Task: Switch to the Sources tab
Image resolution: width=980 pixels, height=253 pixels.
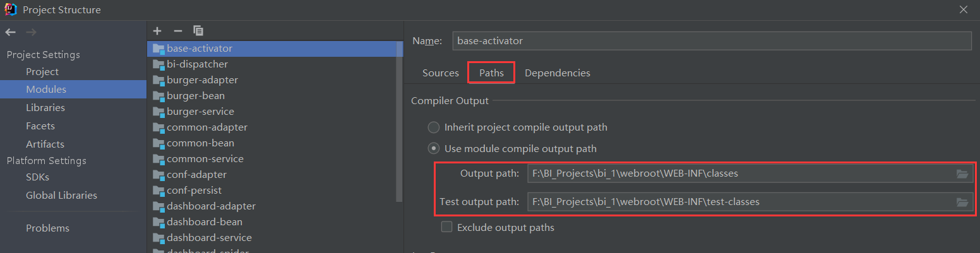Action: click(x=440, y=73)
